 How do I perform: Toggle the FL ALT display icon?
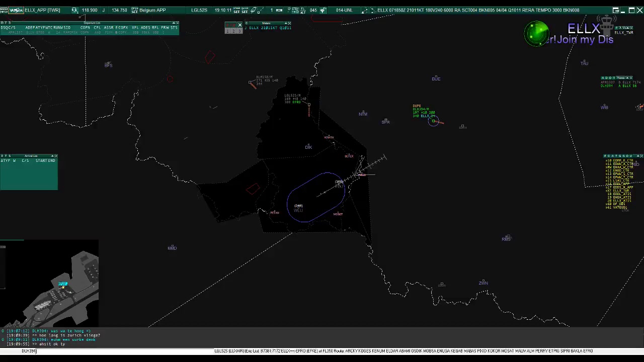[x=303, y=10]
